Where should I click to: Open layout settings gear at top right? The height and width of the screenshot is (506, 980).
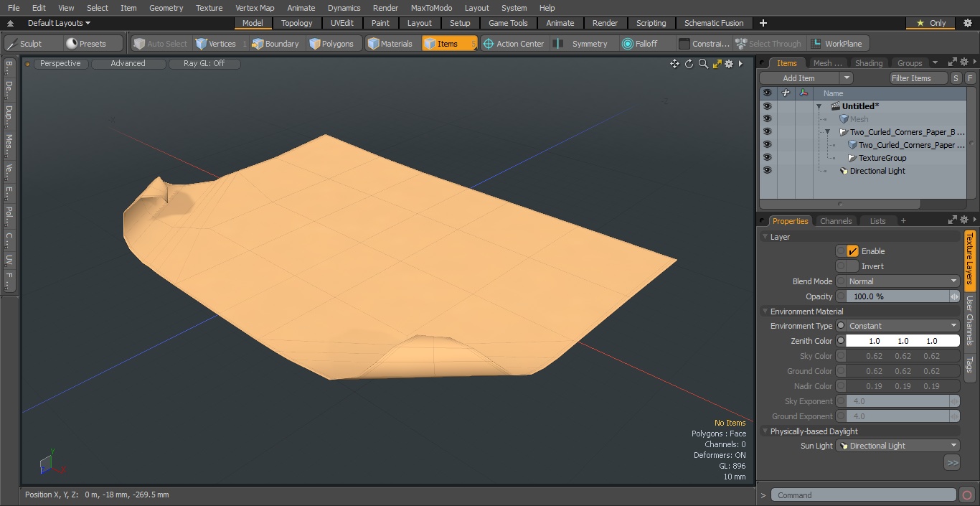point(969,23)
